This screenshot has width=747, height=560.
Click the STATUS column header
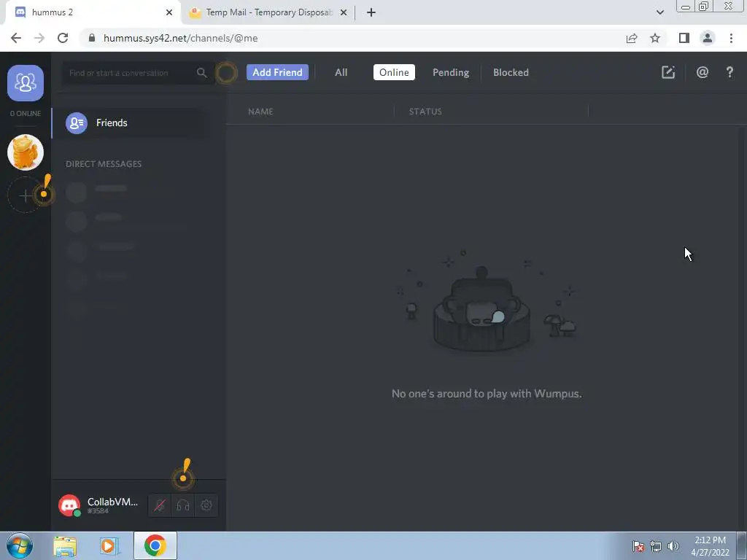point(425,112)
